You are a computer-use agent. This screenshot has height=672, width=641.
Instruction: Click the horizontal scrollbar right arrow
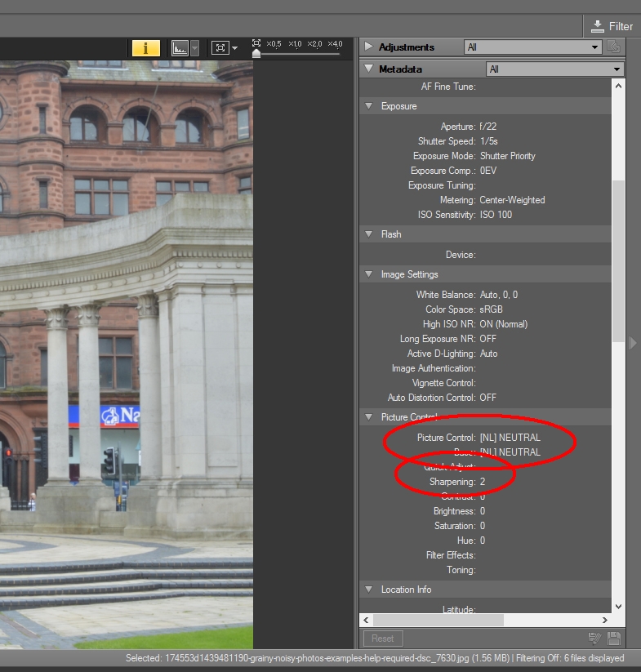click(x=603, y=621)
